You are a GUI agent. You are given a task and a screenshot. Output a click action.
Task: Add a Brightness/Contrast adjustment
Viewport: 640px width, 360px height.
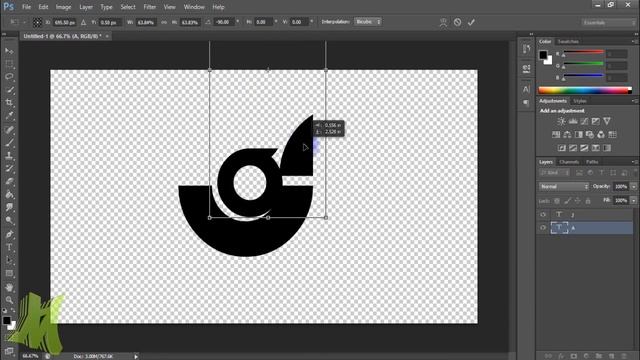(x=562, y=121)
